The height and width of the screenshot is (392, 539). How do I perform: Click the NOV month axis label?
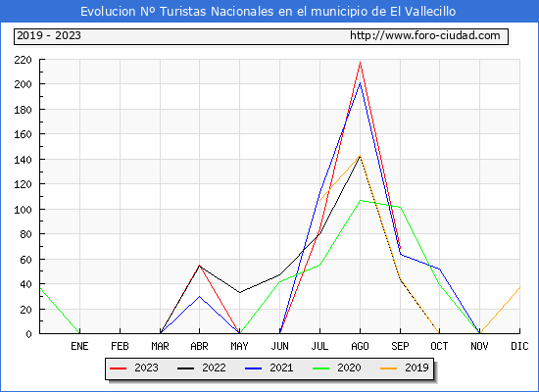coord(479,346)
